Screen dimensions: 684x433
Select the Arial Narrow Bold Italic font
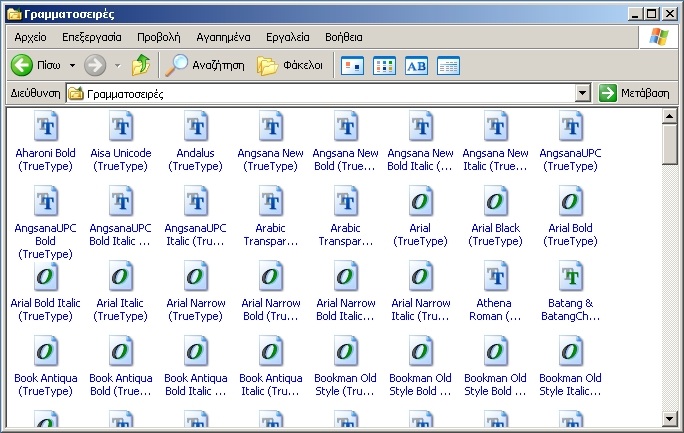[345, 292]
